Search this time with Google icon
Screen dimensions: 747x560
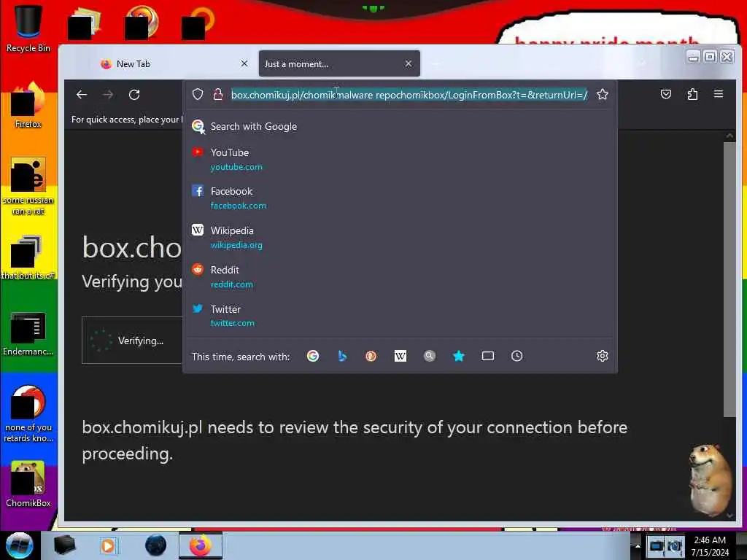313,356
